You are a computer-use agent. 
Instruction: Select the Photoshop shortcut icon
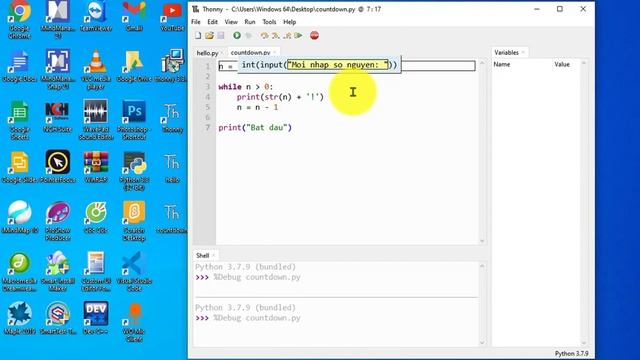pos(134,120)
